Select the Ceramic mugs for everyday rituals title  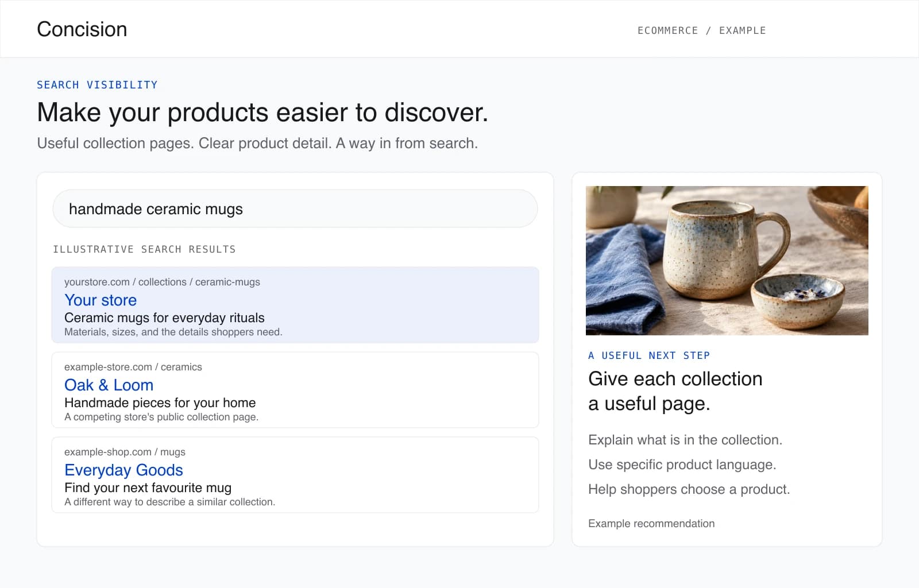(164, 318)
